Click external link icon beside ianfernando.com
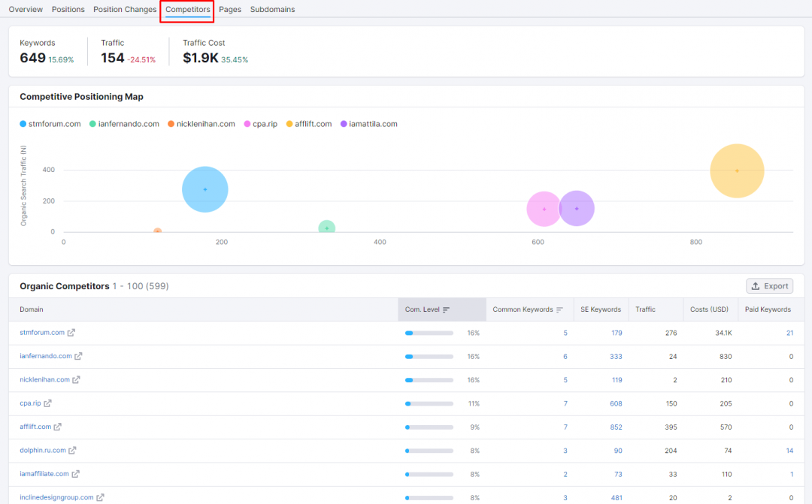Screen dimensions: 812x504 (78, 356)
